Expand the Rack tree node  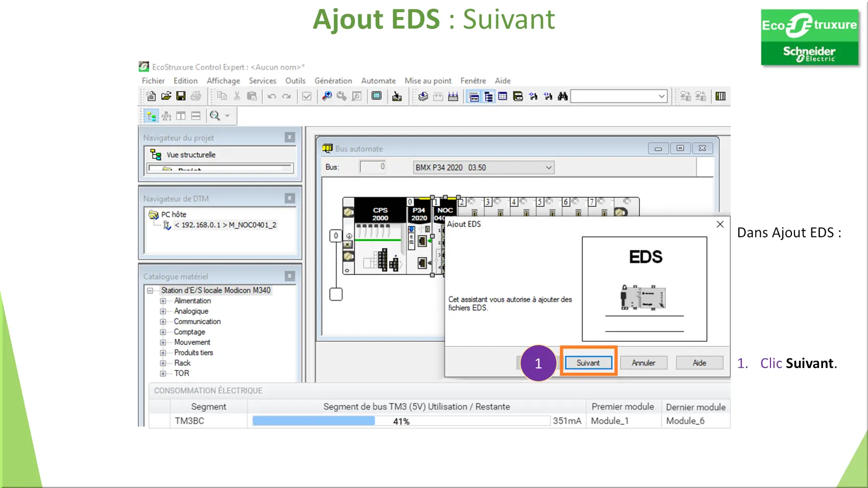[163, 363]
